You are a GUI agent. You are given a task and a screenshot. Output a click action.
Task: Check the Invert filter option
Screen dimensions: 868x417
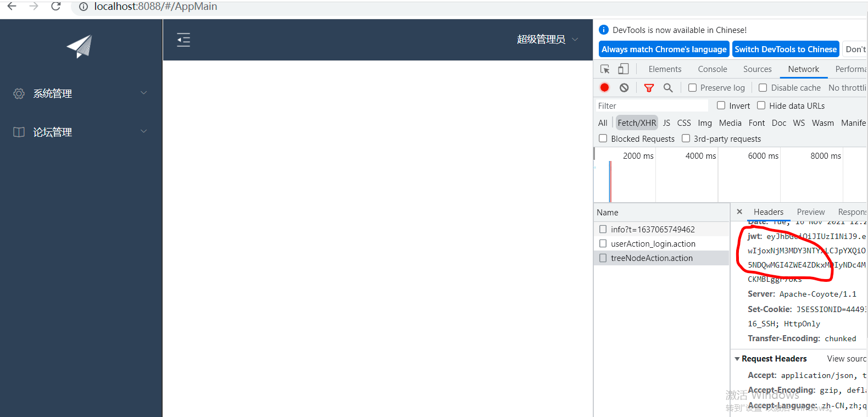pyautogui.click(x=721, y=105)
